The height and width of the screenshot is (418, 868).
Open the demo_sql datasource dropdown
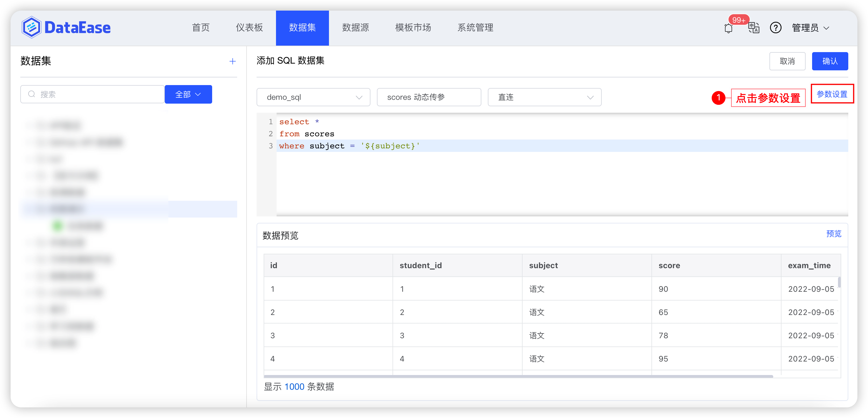(313, 97)
